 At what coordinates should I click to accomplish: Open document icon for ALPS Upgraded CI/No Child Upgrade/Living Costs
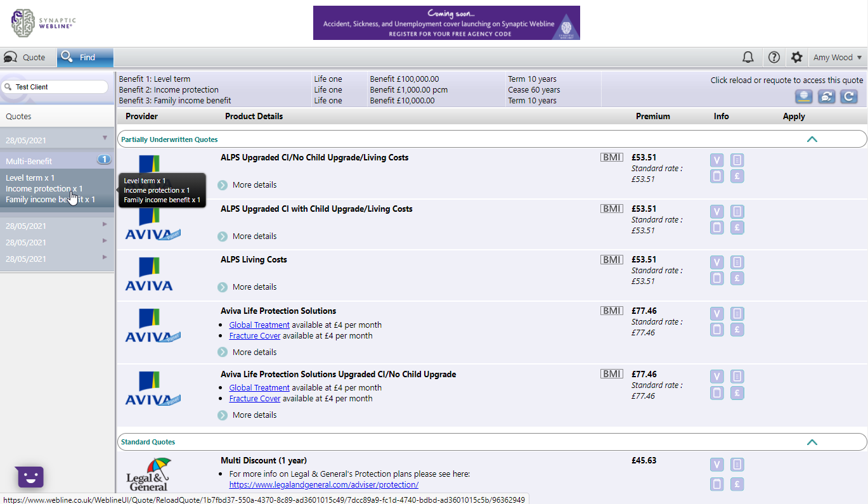pyautogui.click(x=737, y=160)
